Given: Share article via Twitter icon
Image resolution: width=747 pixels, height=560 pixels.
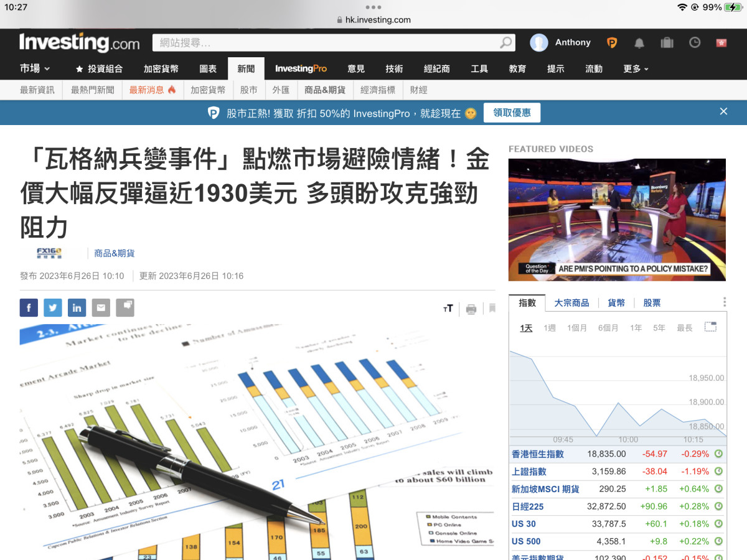Looking at the screenshot, I should click(x=53, y=307).
